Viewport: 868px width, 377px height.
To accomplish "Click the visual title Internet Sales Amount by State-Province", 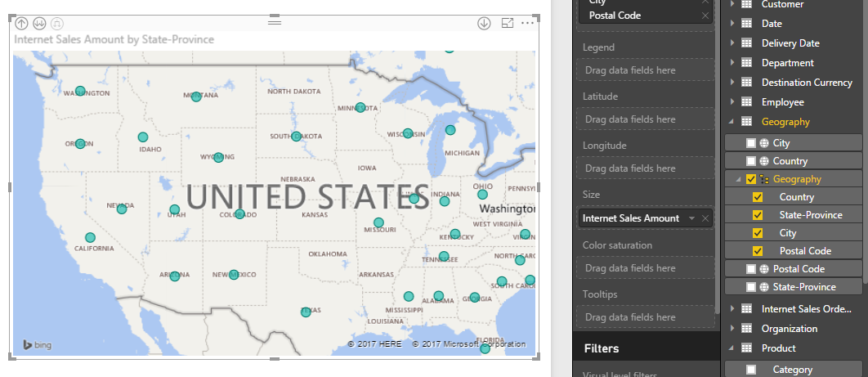I will [114, 40].
